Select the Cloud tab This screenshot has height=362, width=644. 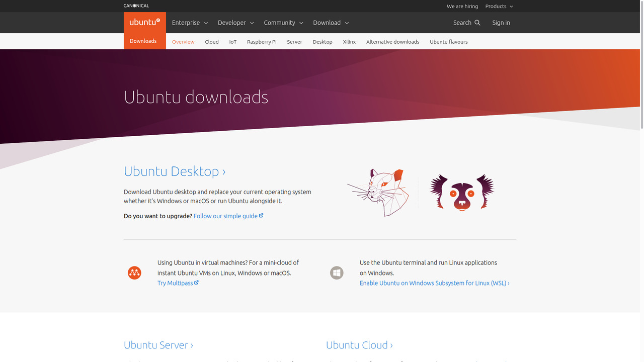pos(212,42)
